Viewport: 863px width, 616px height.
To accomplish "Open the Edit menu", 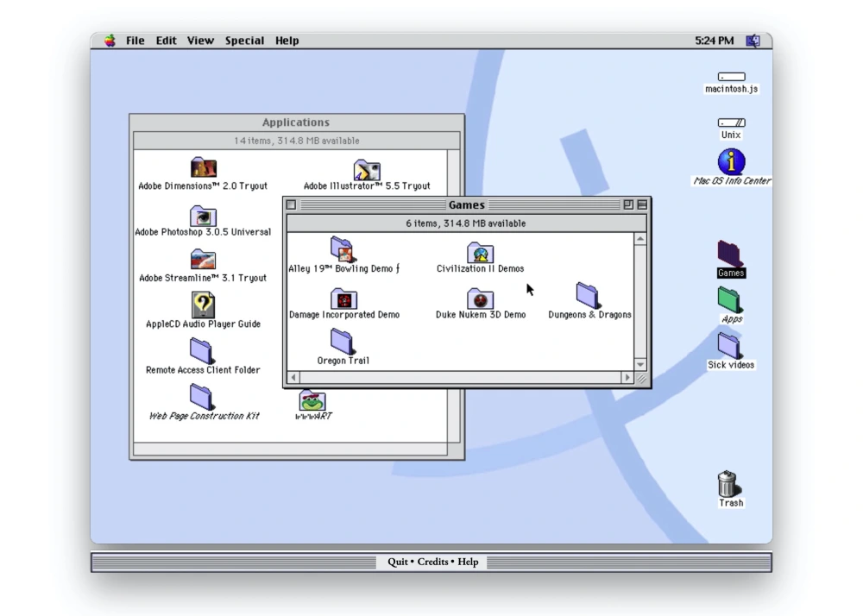I will click(x=166, y=41).
